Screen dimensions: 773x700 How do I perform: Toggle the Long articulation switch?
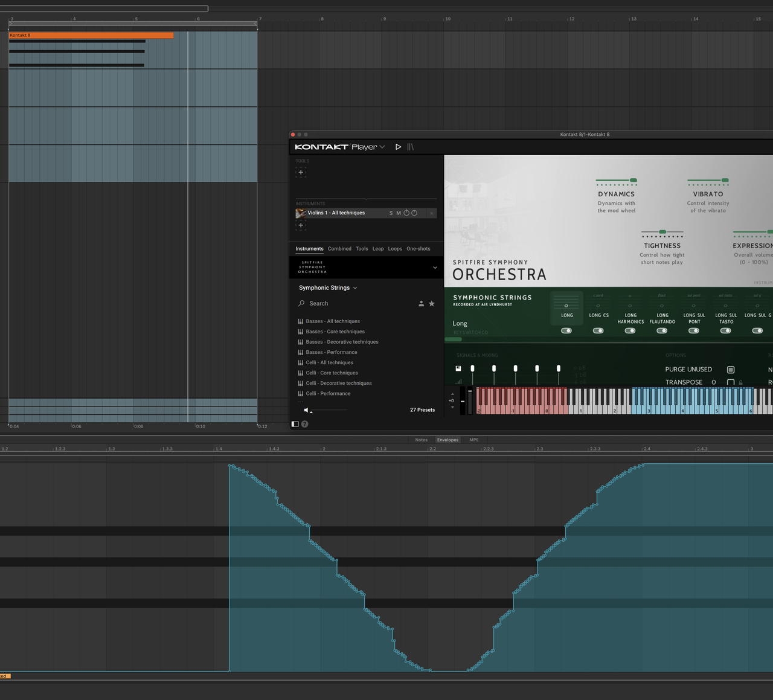(566, 331)
